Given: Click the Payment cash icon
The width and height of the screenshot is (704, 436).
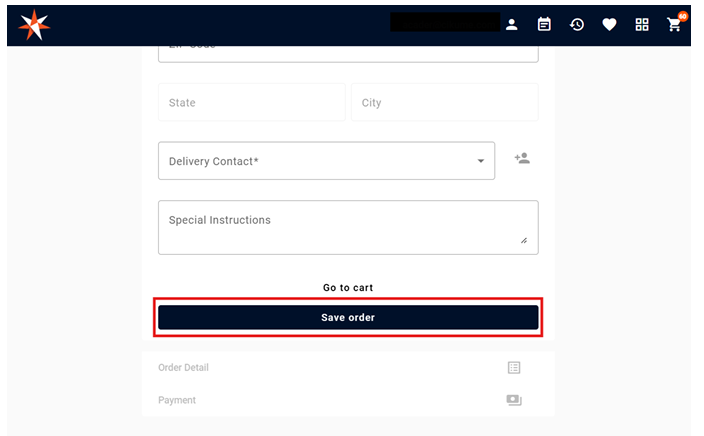Looking at the screenshot, I should pos(514,400).
